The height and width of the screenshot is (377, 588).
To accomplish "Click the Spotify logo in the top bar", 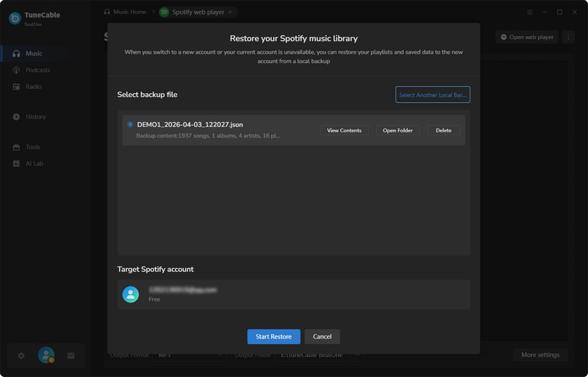I will coord(164,12).
